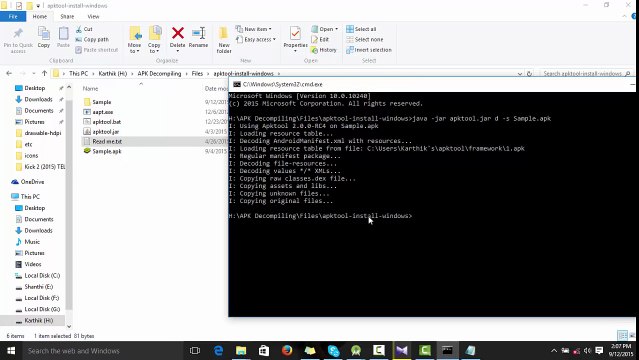Click the volume icon in system tray
This screenshot has height=360, width=639.
coord(587,351)
